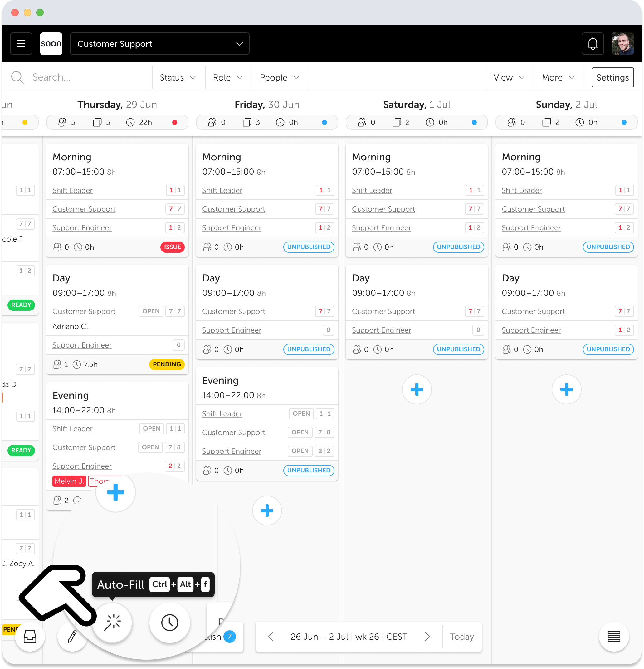The height and width of the screenshot is (669, 644).
Task: Open the inbox tray icon
Action: pyautogui.click(x=30, y=637)
